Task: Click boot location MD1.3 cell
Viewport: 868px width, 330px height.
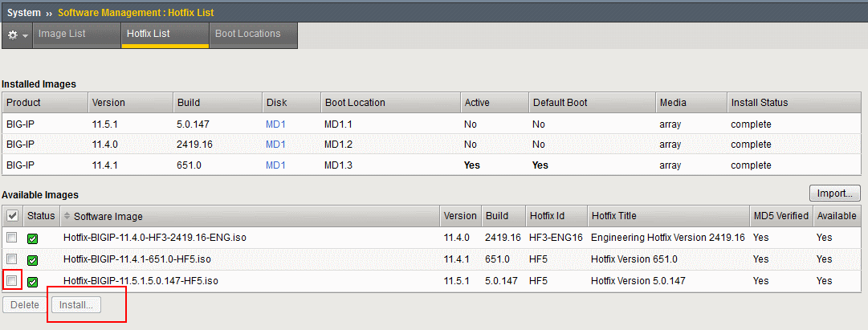Action: (x=338, y=165)
